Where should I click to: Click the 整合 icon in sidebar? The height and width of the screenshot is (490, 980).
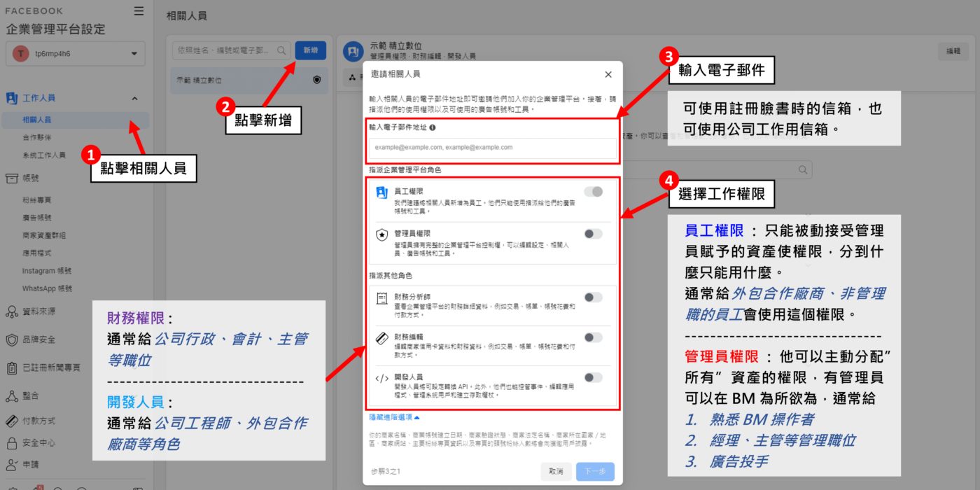(x=11, y=395)
